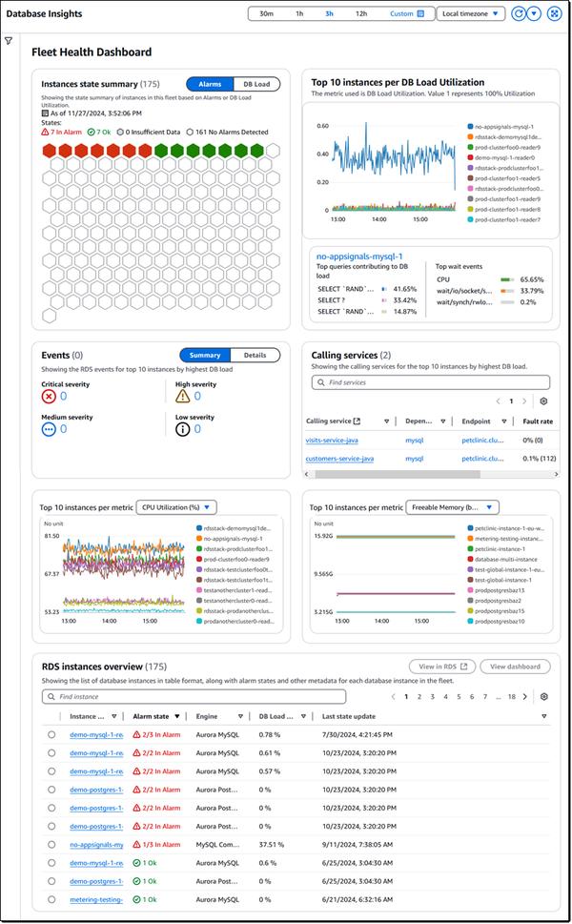Select radio for row with 0.57 % DB load

click(51, 771)
